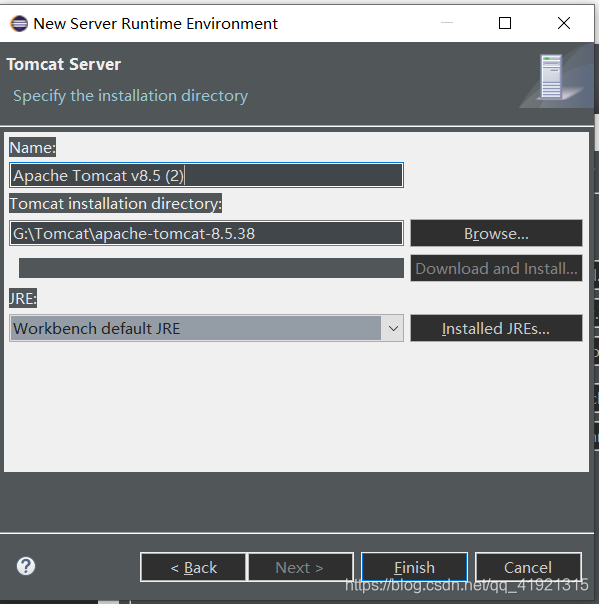599x604 pixels.
Task: Click the 'Tomcat installation directory:' label
Action: pos(116,203)
